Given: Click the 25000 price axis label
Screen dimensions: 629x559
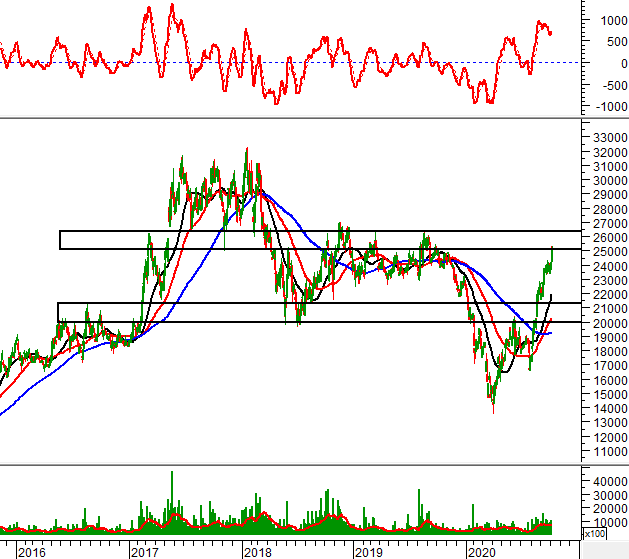Looking at the screenshot, I should tap(610, 251).
